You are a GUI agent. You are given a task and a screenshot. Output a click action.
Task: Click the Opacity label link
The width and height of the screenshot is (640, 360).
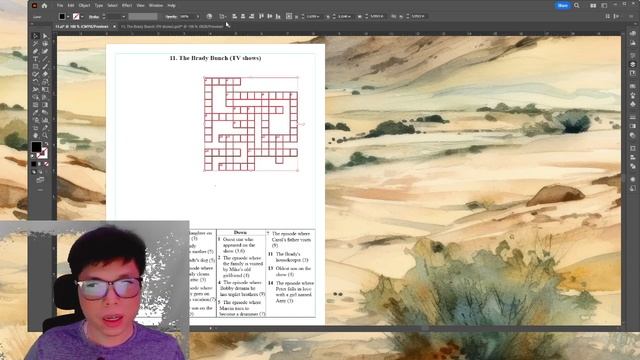coord(171,17)
